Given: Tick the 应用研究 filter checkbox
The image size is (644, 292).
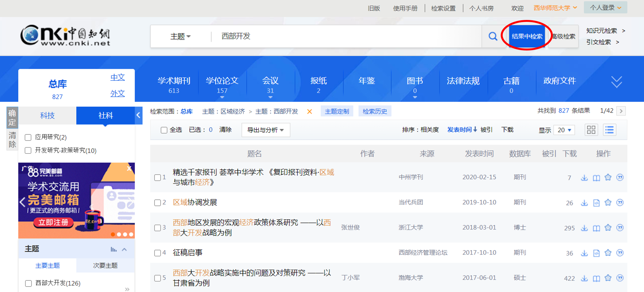Looking at the screenshot, I should click(28, 137).
